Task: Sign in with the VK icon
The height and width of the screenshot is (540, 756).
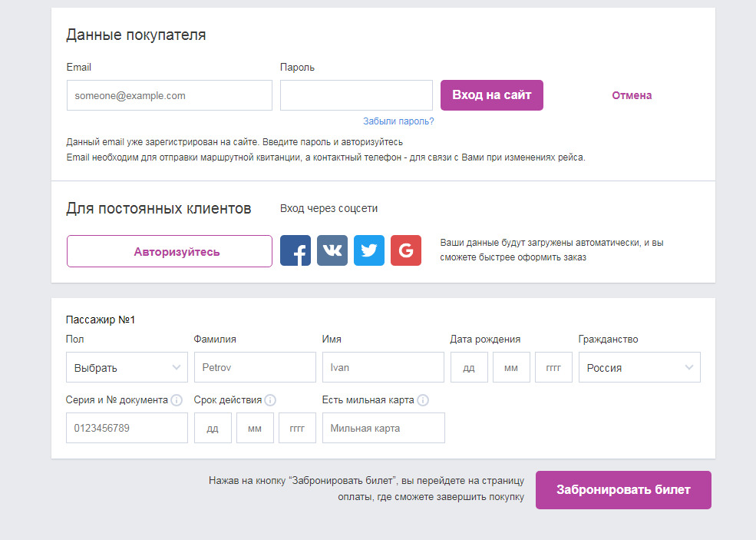Action: coord(332,250)
